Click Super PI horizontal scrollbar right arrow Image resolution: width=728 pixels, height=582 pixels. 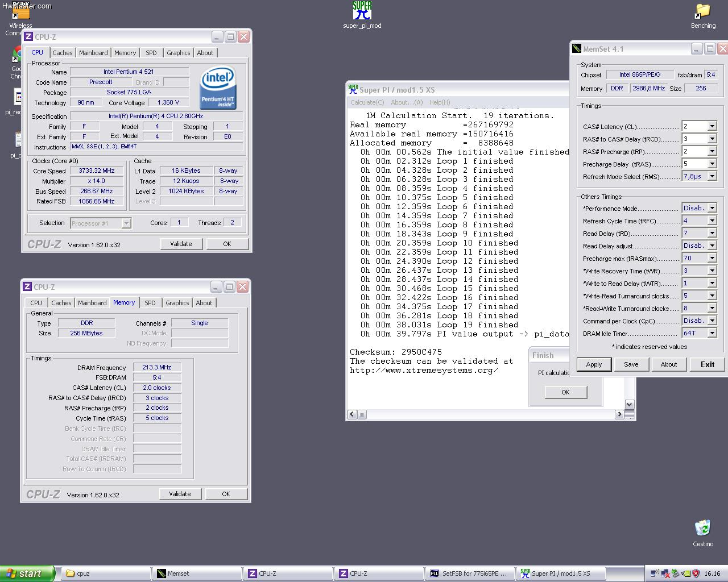619,414
